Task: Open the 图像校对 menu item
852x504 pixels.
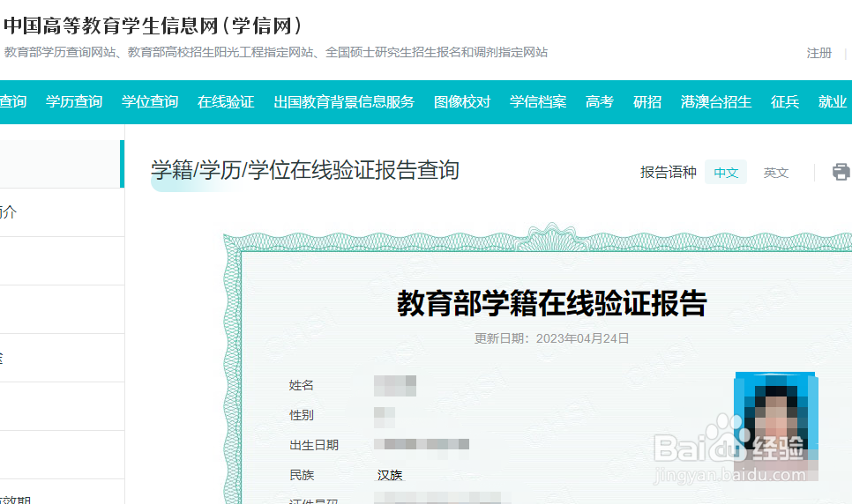Action: coord(462,101)
